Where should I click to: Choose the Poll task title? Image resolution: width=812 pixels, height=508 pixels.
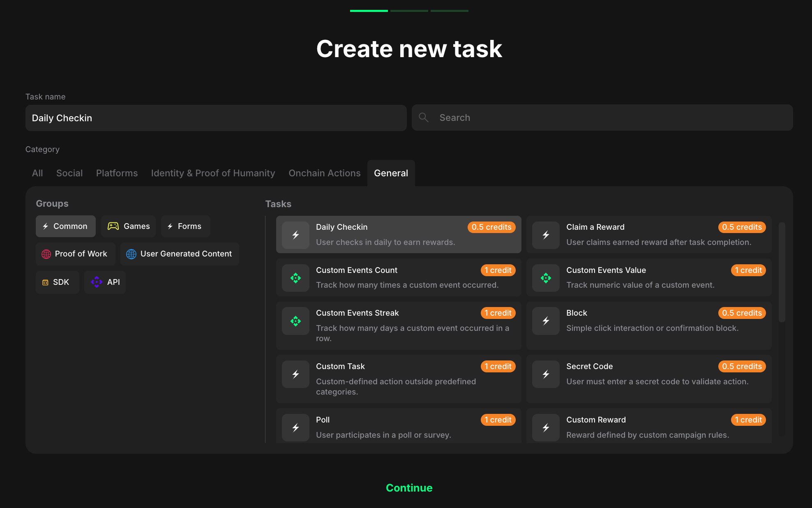[323, 420]
